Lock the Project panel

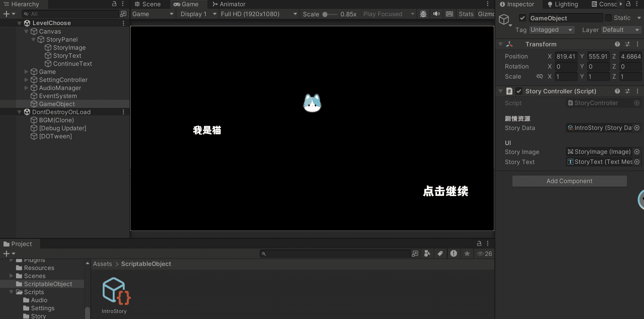point(479,243)
